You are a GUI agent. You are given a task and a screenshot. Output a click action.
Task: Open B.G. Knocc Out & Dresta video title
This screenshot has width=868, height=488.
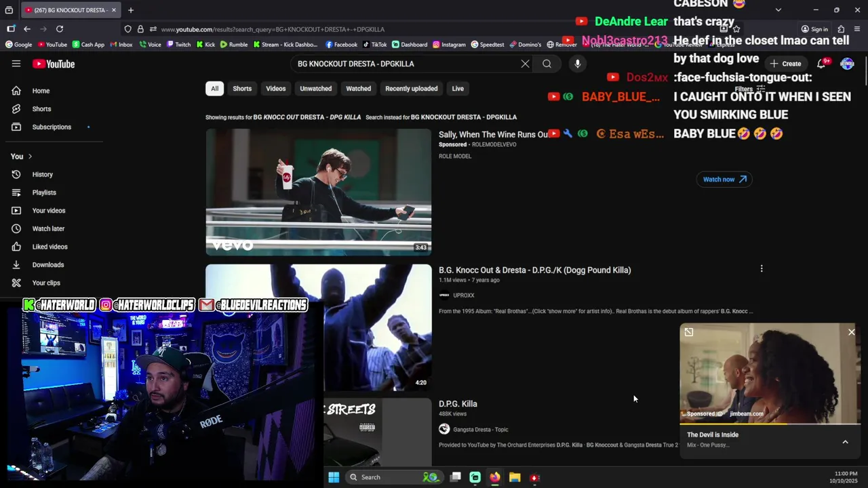point(534,270)
